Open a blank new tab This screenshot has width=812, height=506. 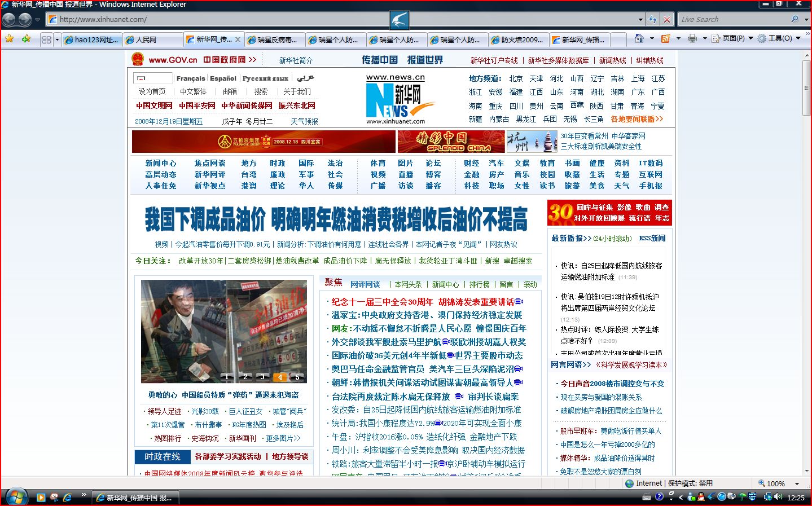pyautogui.click(x=618, y=39)
